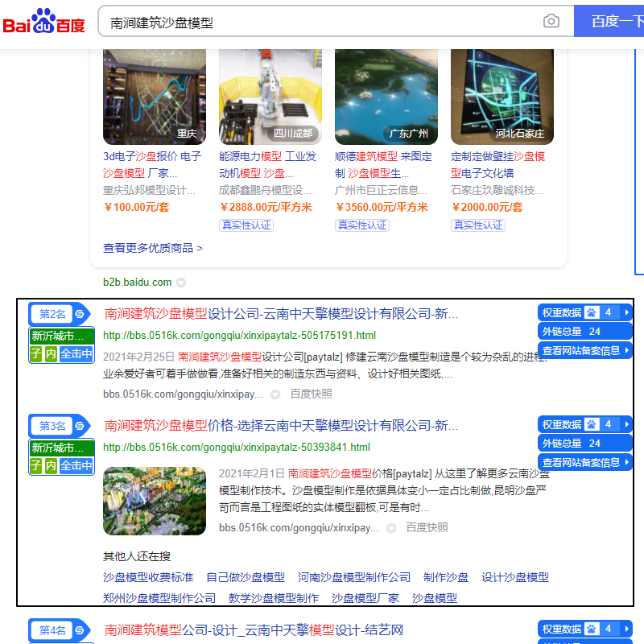Viewport: 644px width, 644px height.
Task: Click 新沂城市… tag in third result
Action: (x=62, y=448)
